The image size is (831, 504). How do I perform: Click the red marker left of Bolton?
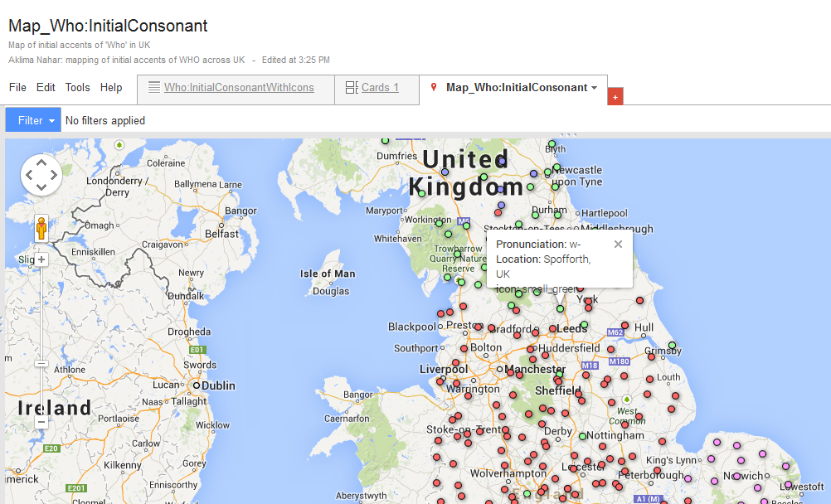(x=464, y=348)
